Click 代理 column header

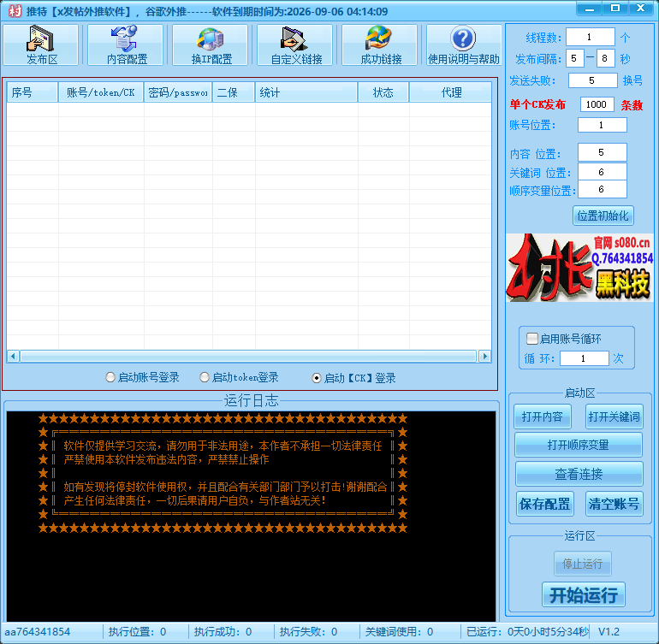click(450, 92)
